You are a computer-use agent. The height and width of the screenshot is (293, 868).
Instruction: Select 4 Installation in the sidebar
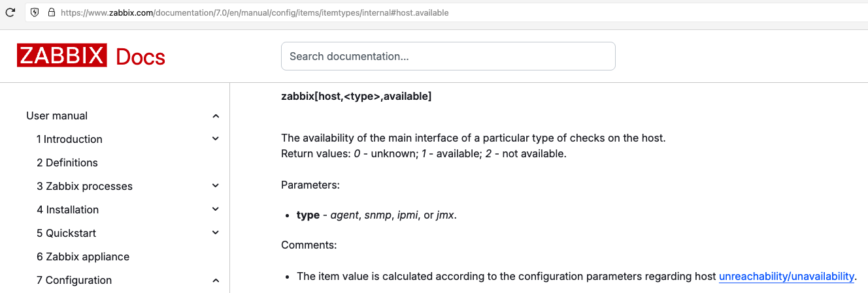pos(68,209)
